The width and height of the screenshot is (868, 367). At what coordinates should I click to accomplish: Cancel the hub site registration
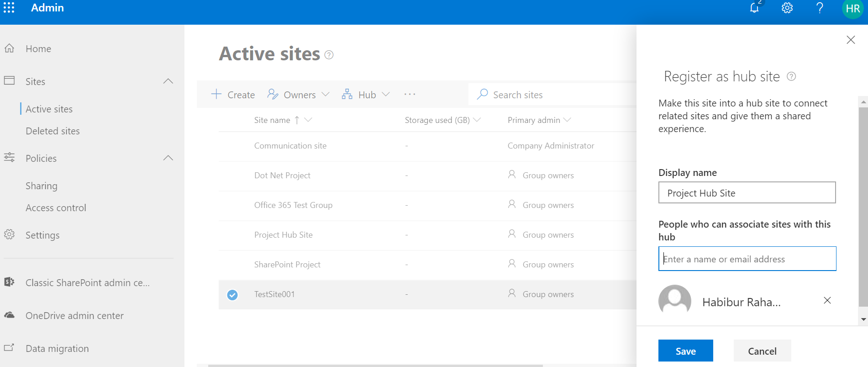(x=762, y=351)
